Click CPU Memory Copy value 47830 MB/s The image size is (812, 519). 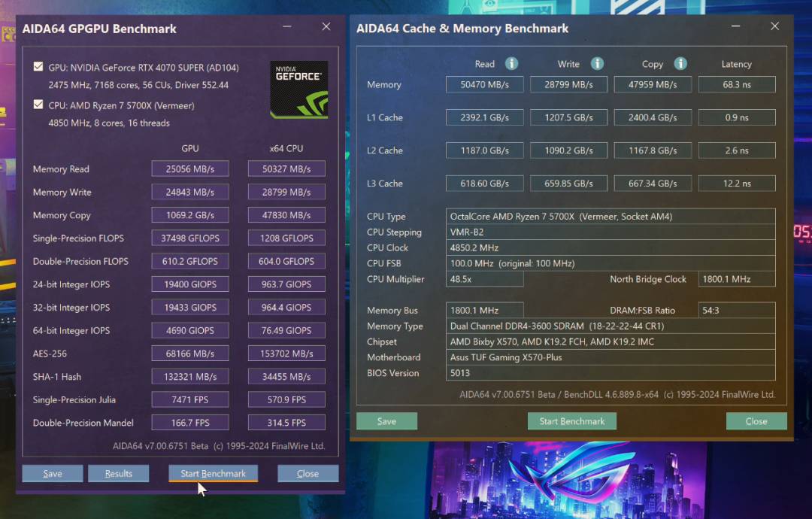(286, 215)
